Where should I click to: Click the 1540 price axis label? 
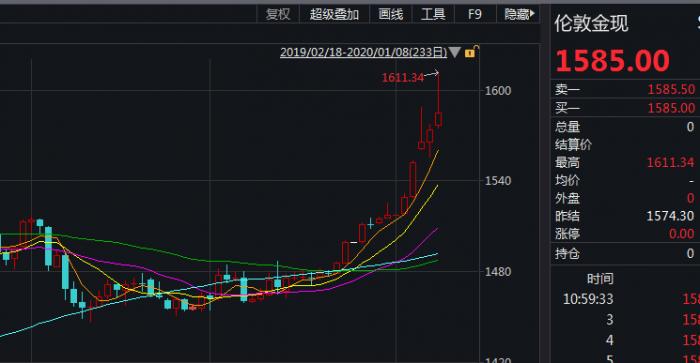(498, 181)
